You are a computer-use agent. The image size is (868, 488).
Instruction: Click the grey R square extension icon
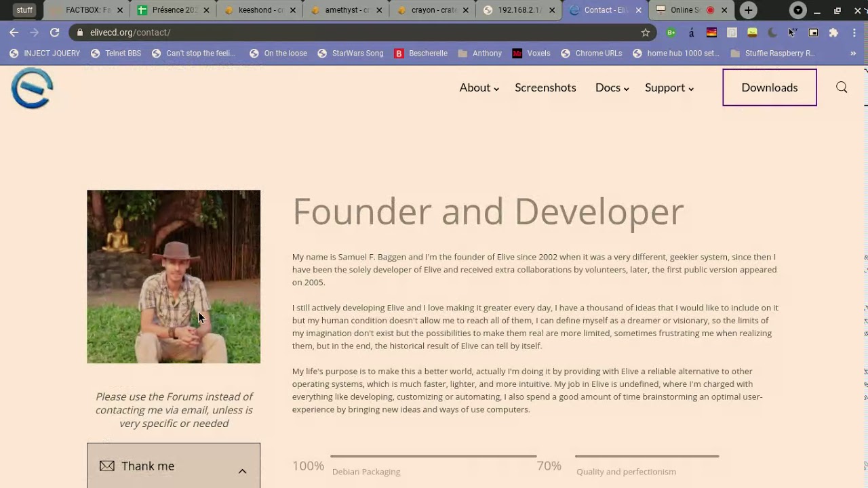(x=732, y=33)
